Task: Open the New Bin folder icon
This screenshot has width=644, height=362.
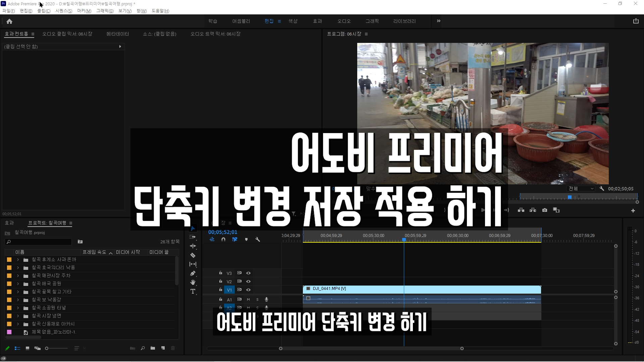Action: pyautogui.click(x=153, y=348)
